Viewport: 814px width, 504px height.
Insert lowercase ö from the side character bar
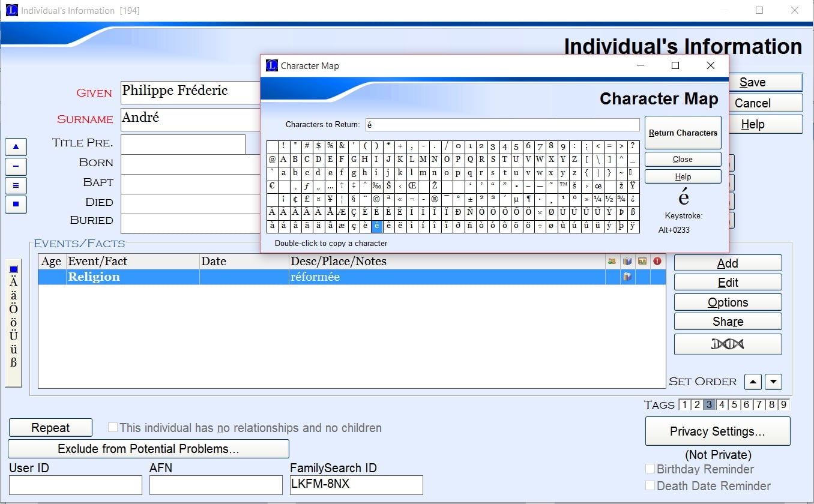tap(13, 323)
